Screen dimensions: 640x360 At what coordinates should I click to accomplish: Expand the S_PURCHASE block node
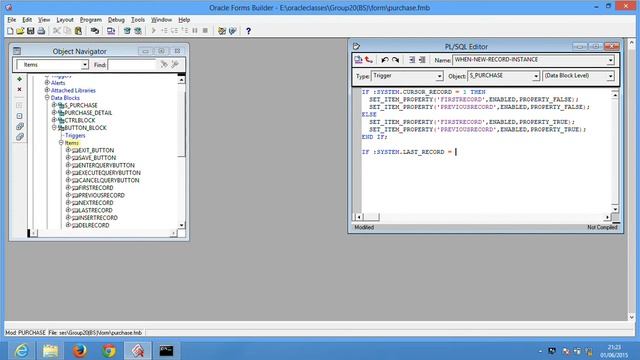tap(54, 105)
